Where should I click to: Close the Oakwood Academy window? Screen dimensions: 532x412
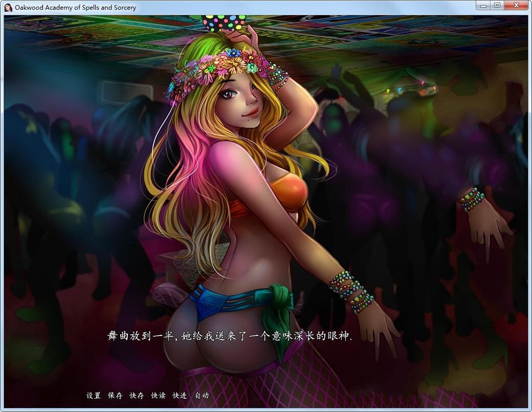516,5
